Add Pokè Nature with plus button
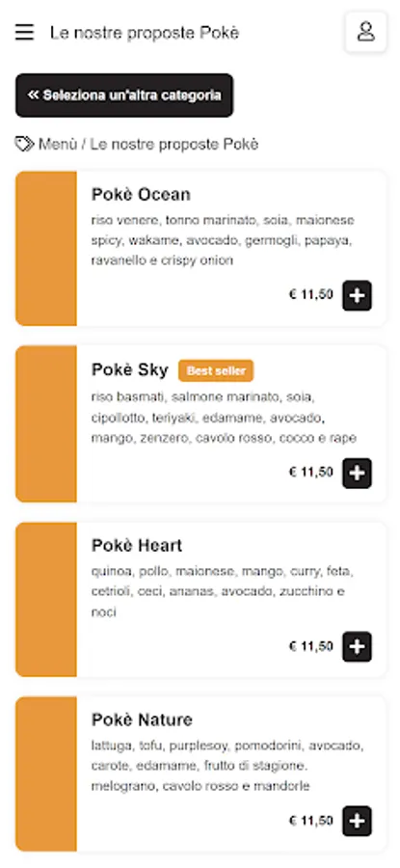The height and width of the screenshot is (868, 400). click(x=357, y=821)
